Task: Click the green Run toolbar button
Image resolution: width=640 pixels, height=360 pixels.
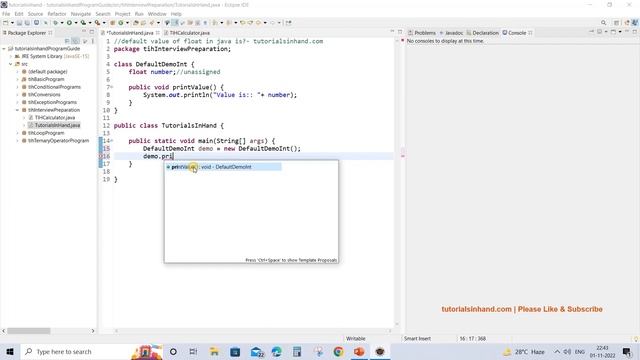Action: point(70,23)
